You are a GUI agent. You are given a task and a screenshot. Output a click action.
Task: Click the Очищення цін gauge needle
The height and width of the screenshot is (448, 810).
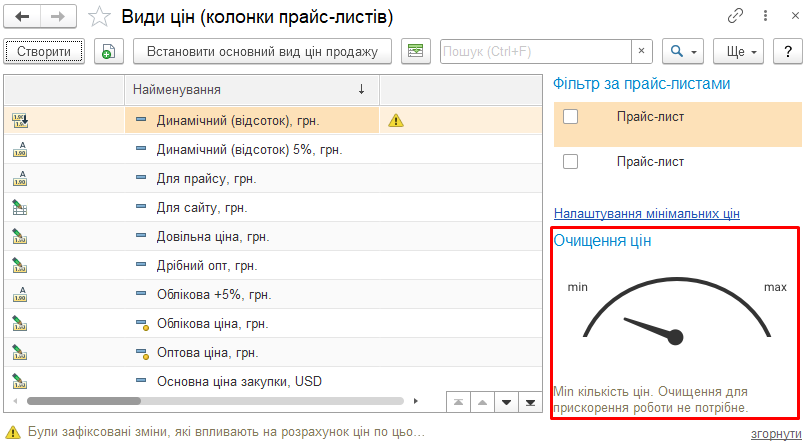tap(653, 329)
